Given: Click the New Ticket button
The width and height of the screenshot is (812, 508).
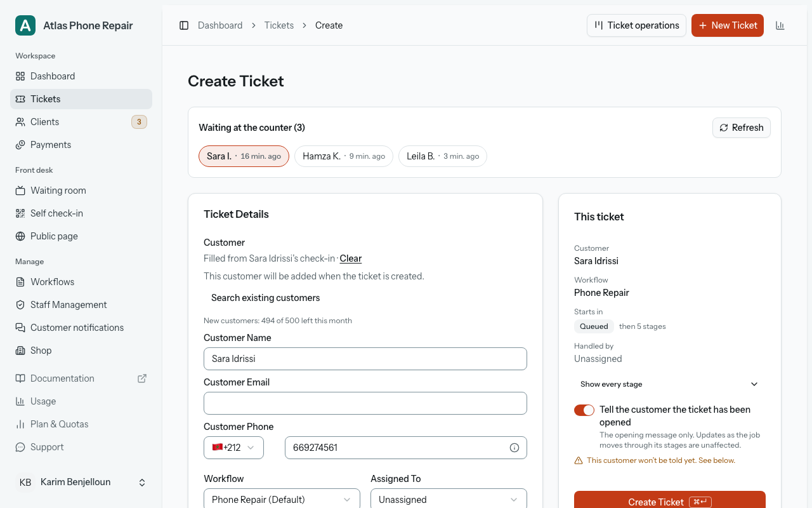Looking at the screenshot, I should [728, 25].
